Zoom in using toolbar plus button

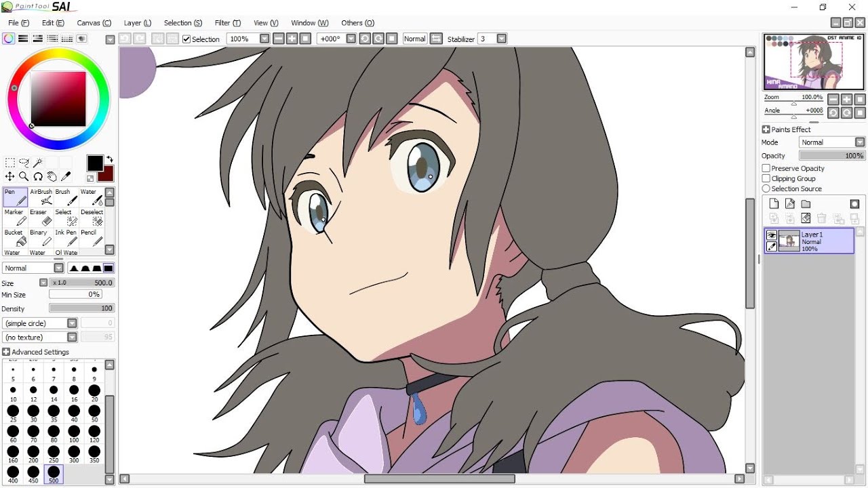(292, 39)
